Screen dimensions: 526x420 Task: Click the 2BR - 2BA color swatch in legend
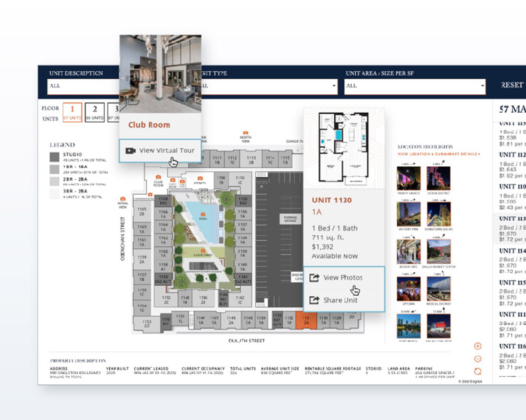[54, 181]
